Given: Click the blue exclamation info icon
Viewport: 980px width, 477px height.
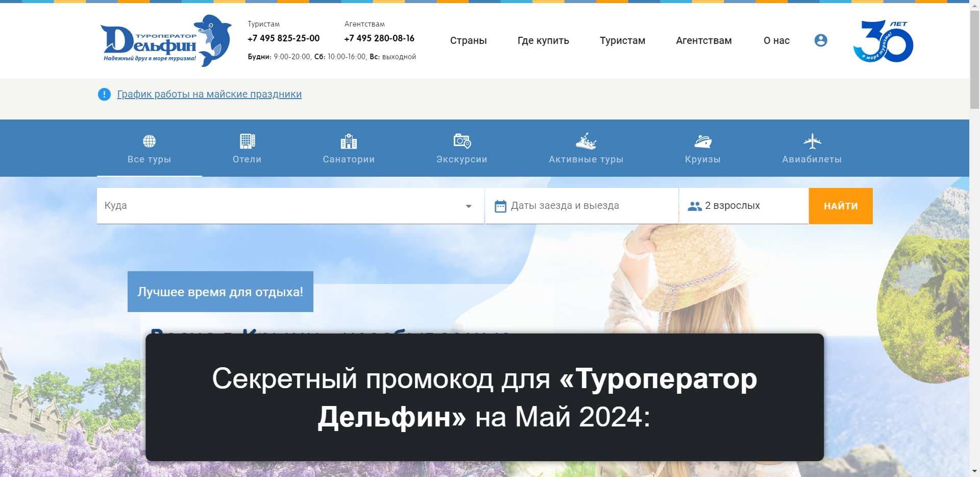Looking at the screenshot, I should pyautogui.click(x=104, y=94).
